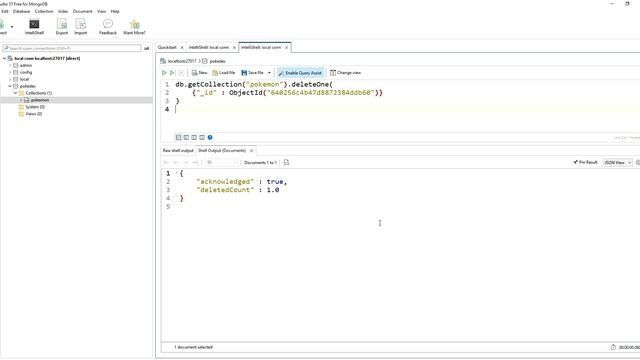This screenshot has width=640, height=360.
Task: Expand the pokemon collection node
Action: pyautogui.click(x=21, y=100)
